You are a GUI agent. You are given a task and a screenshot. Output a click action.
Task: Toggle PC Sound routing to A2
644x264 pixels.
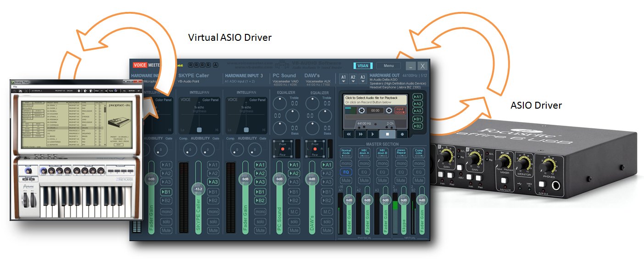click(294, 173)
